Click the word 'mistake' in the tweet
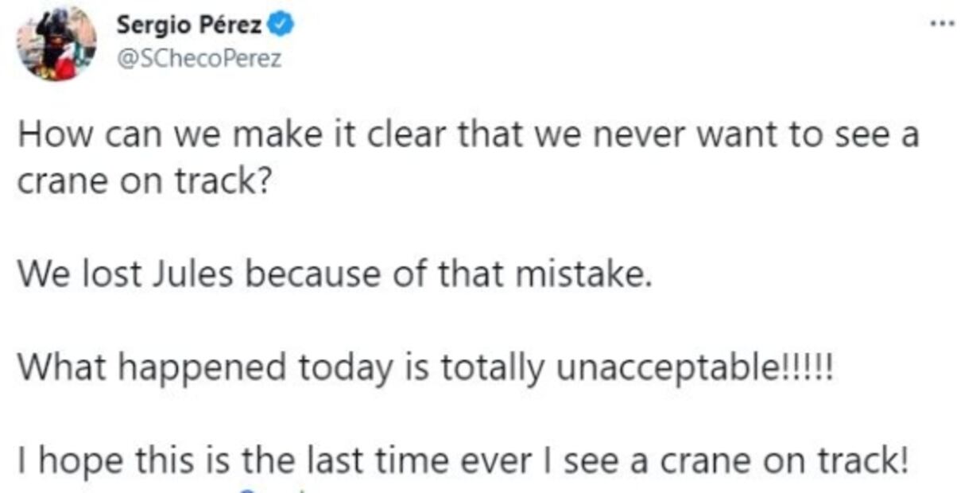 [x=583, y=275]
